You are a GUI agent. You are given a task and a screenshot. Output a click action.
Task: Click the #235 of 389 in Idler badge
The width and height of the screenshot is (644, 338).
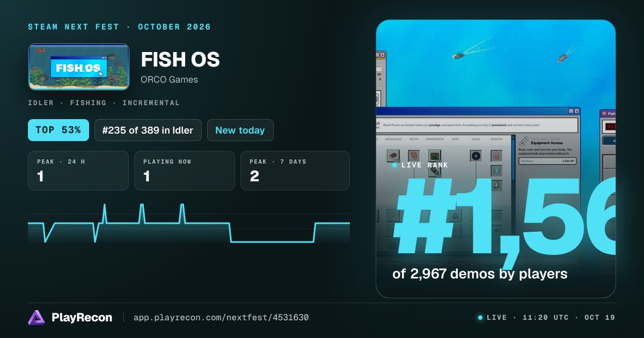148,130
